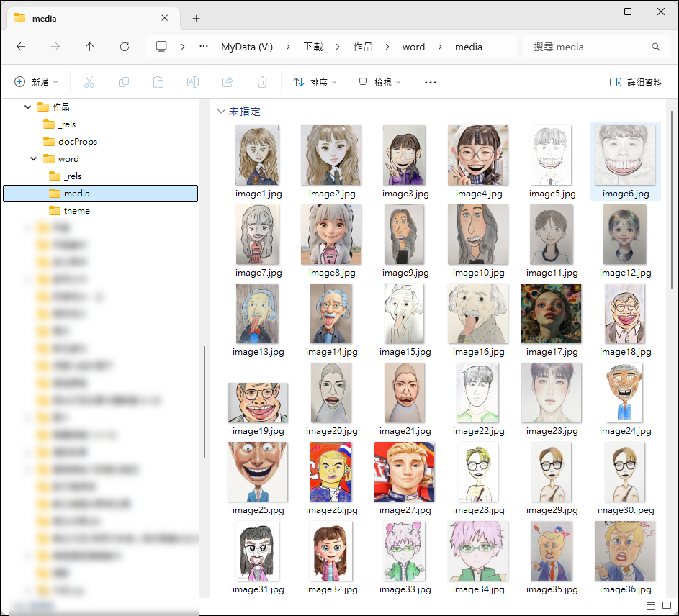Switch to large icons view in status bar
This screenshot has width=679, height=616.
[665, 607]
